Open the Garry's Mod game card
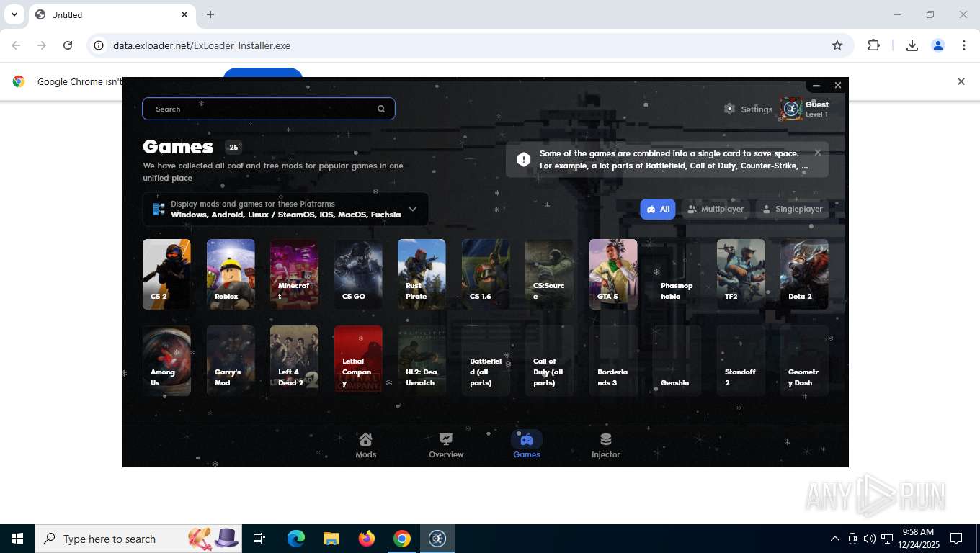Viewport: 980px width, 553px height. pyautogui.click(x=231, y=360)
